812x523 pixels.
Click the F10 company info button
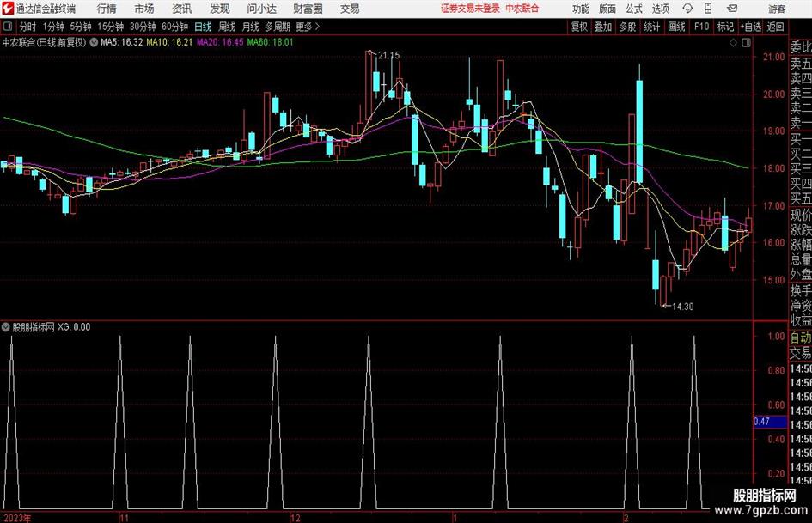[701, 27]
